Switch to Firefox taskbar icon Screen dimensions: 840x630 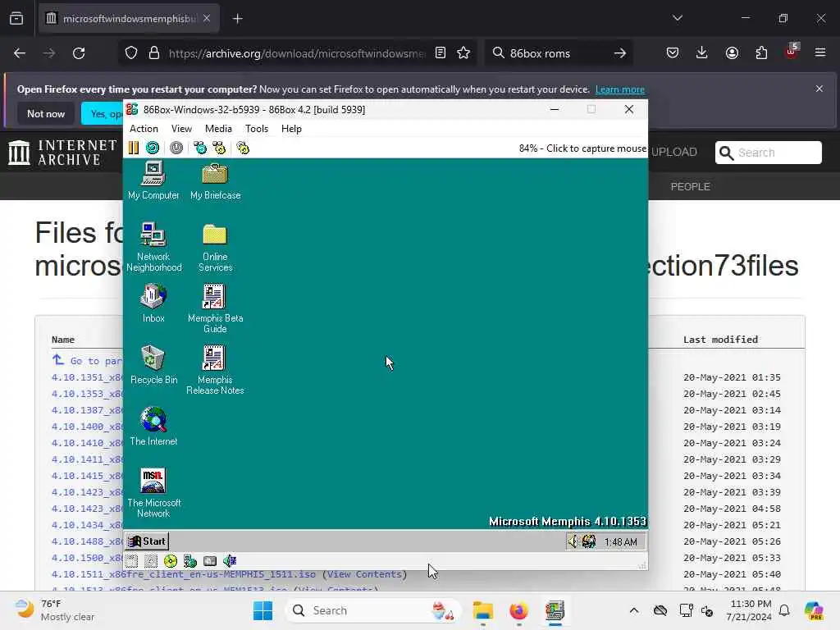coord(518,610)
